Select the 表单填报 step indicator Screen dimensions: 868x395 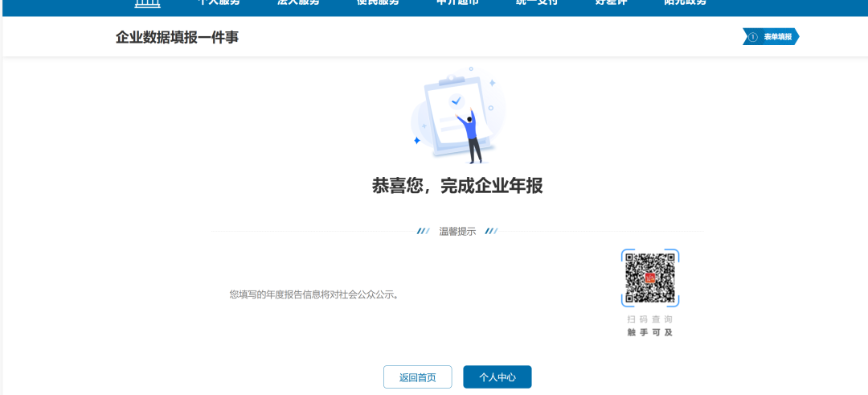click(776, 37)
